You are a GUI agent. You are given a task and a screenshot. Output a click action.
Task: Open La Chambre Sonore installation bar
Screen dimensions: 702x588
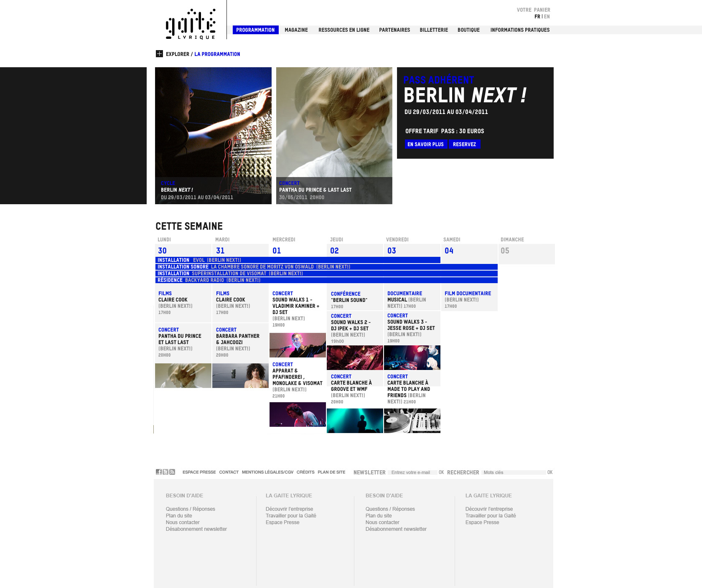pos(326,267)
